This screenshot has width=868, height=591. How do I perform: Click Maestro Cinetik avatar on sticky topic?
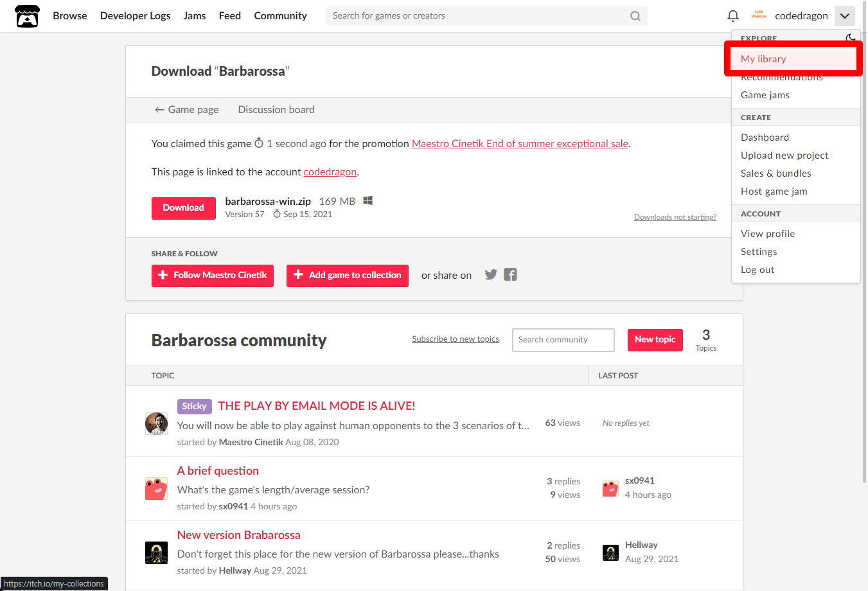tap(156, 424)
